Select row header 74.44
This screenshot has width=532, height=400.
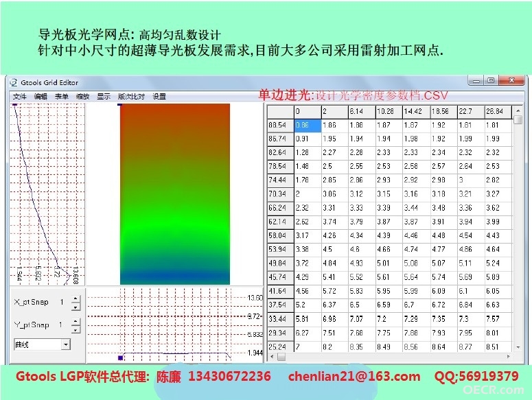280,180
